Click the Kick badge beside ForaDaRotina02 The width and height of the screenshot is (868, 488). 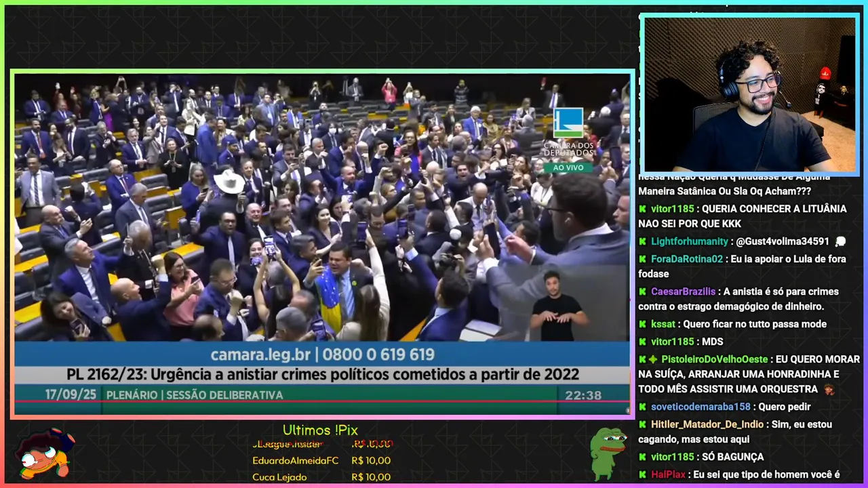click(x=642, y=259)
